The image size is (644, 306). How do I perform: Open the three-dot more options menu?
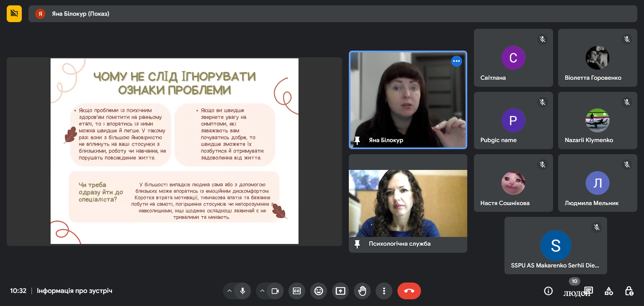pyautogui.click(x=384, y=291)
